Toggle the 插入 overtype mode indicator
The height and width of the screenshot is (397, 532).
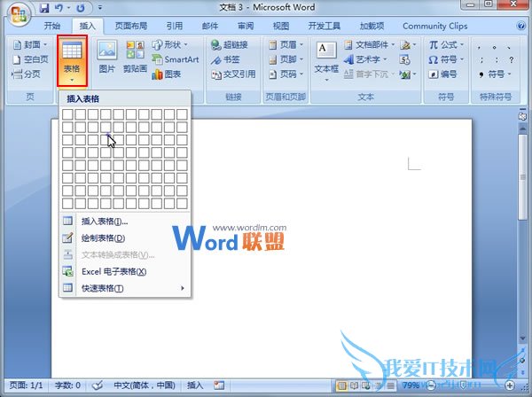(195, 385)
